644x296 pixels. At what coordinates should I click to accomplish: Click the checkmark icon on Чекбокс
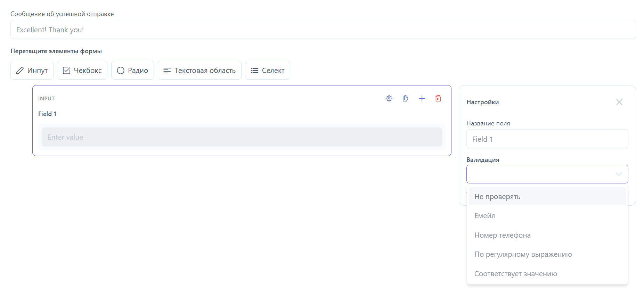(x=66, y=71)
